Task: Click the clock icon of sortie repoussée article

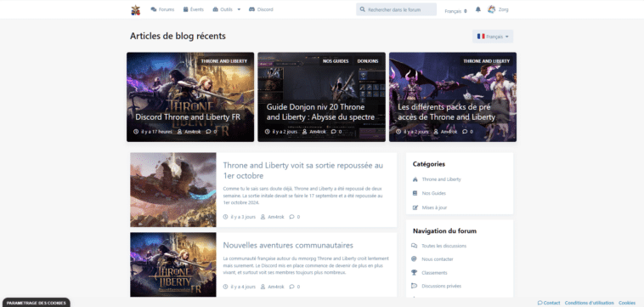Action: tap(225, 217)
